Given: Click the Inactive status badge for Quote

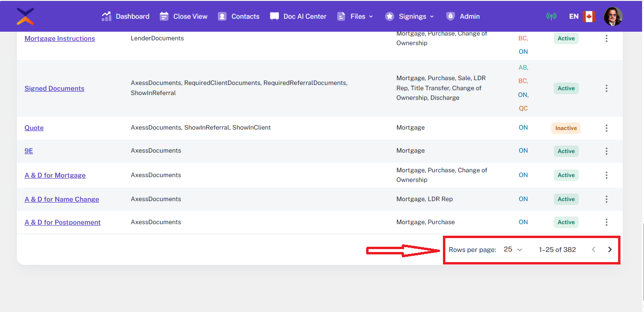Looking at the screenshot, I should coord(566,128).
